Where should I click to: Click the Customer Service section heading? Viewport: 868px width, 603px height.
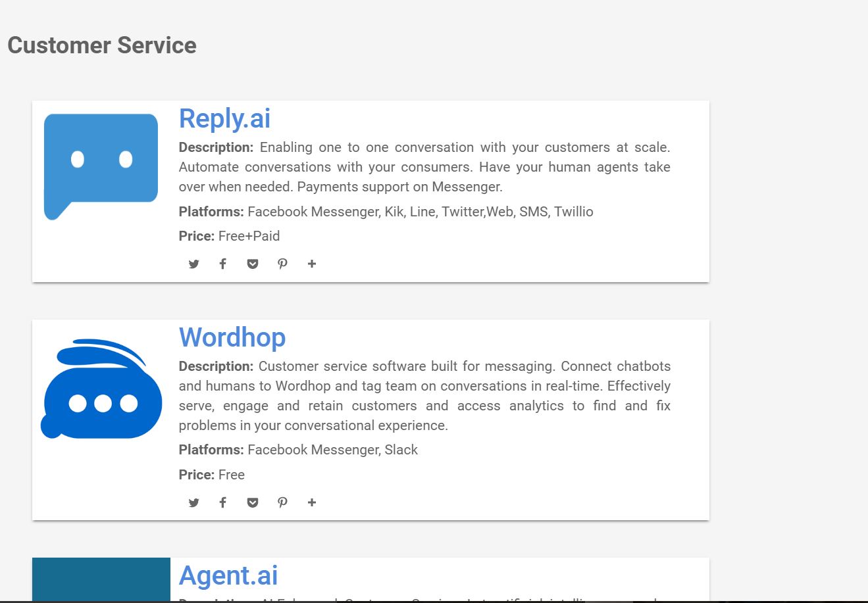(102, 45)
